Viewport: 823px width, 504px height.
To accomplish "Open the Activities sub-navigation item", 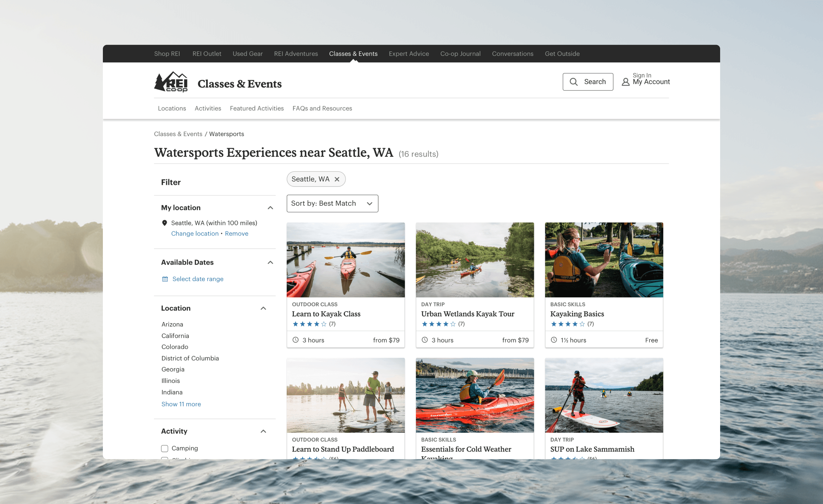I will pos(208,108).
